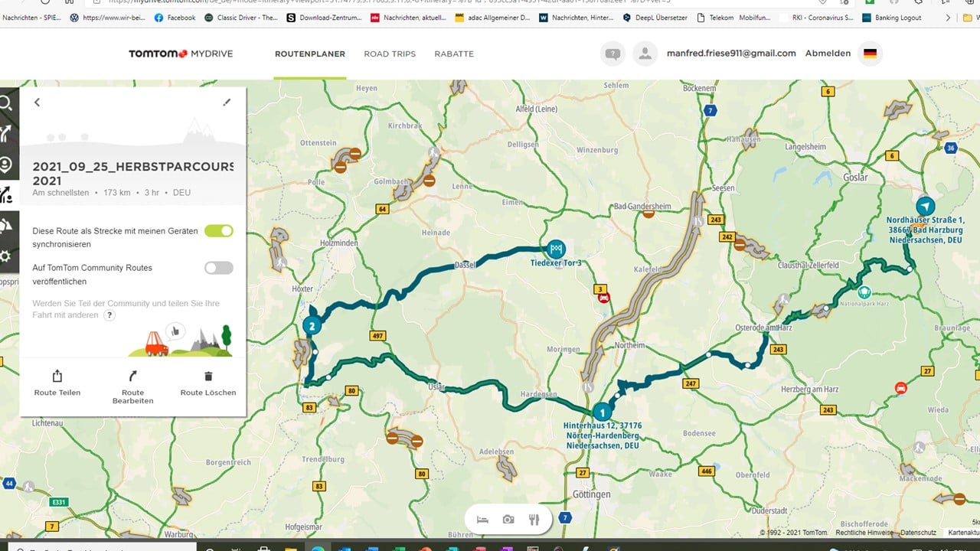Viewport: 980px width, 551px height.
Task: Show sights using the camera icon
Action: [508, 520]
